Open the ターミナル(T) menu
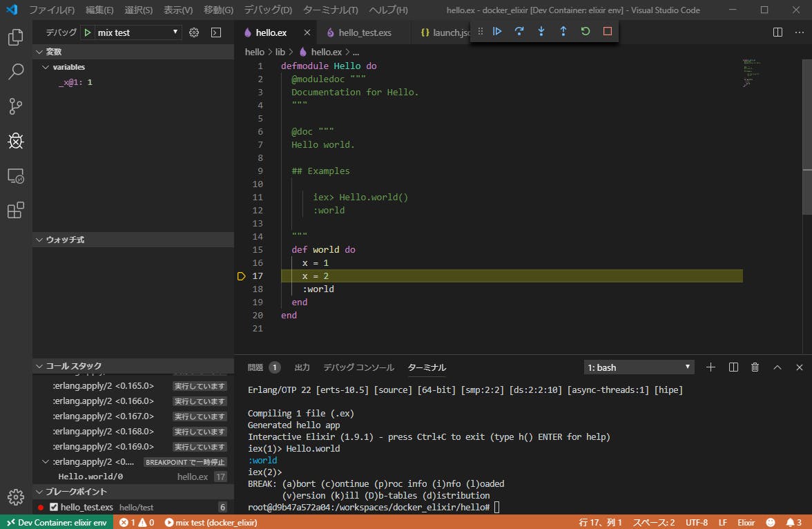The width and height of the screenshot is (812, 529). point(330,10)
